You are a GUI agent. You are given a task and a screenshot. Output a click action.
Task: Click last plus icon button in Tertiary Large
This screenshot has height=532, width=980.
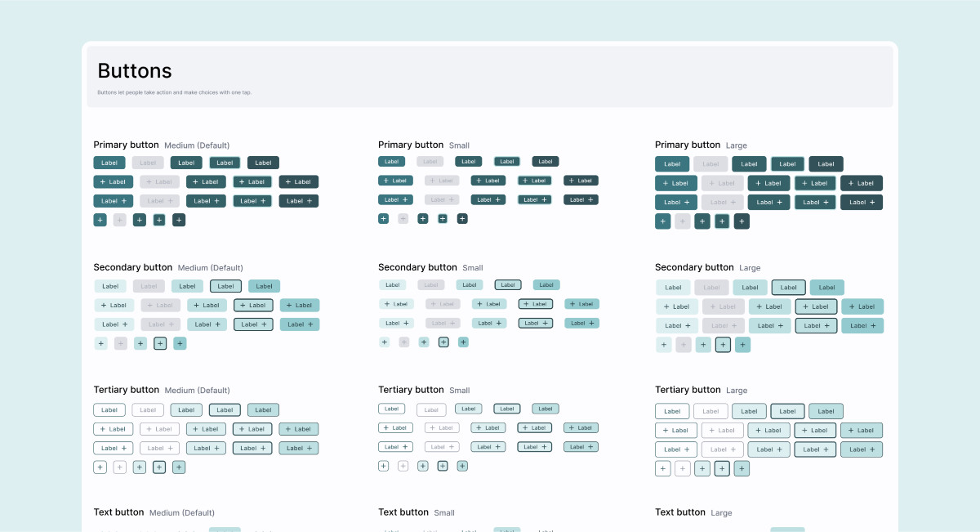(x=742, y=468)
